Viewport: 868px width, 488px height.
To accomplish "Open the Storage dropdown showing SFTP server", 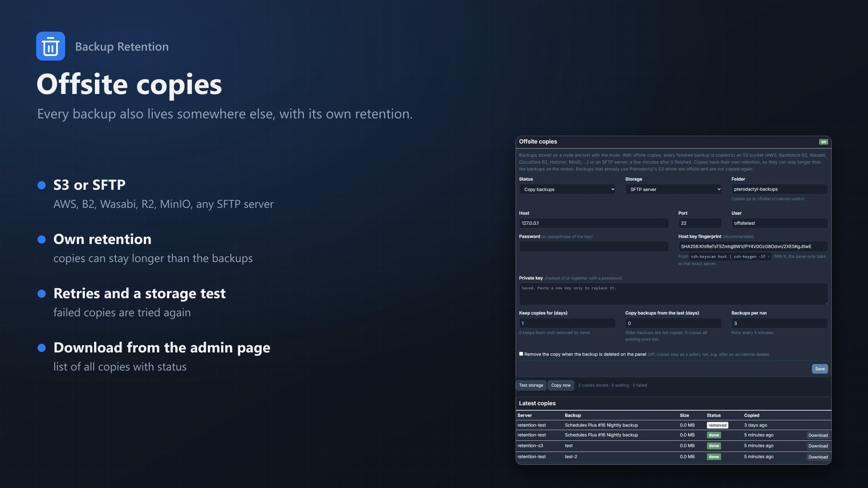I will pos(673,189).
